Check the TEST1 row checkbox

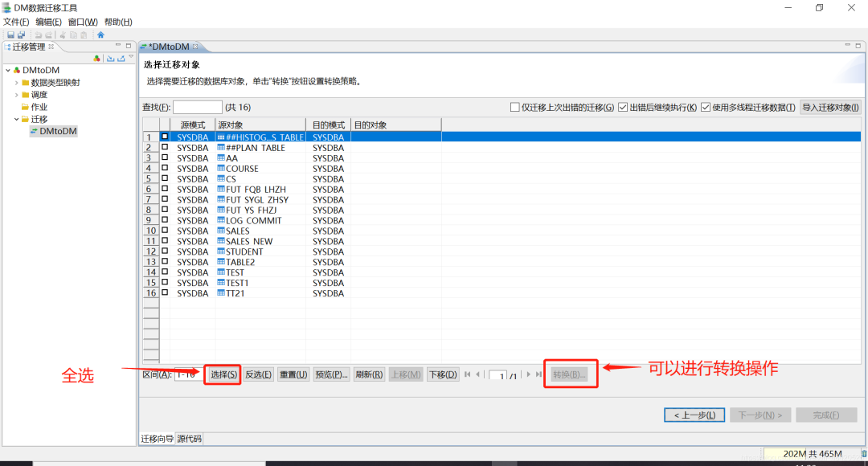coord(165,282)
